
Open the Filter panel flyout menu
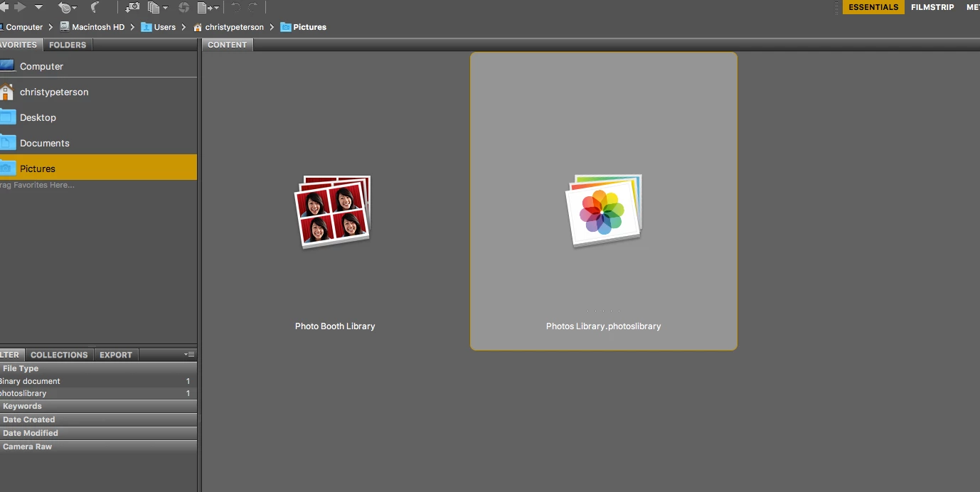point(189,354)
